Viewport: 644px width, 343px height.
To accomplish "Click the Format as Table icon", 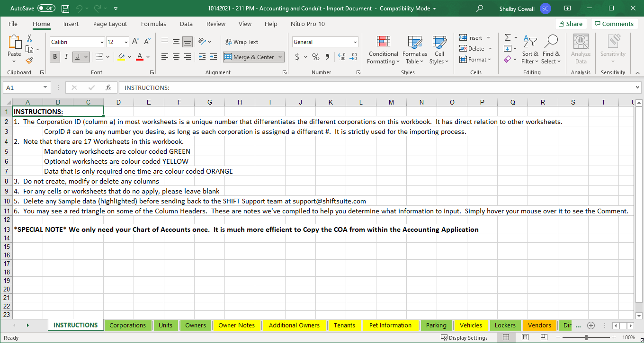I will point(414,50).
